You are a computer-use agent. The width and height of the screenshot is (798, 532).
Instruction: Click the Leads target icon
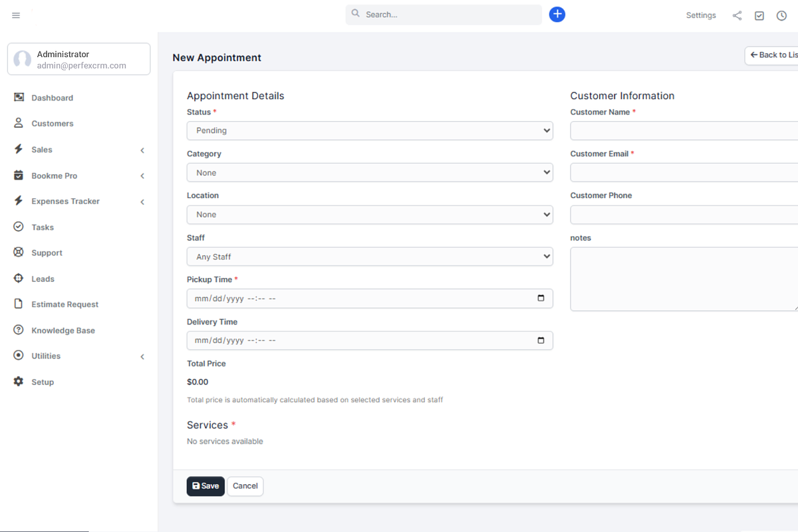point(19,279)
